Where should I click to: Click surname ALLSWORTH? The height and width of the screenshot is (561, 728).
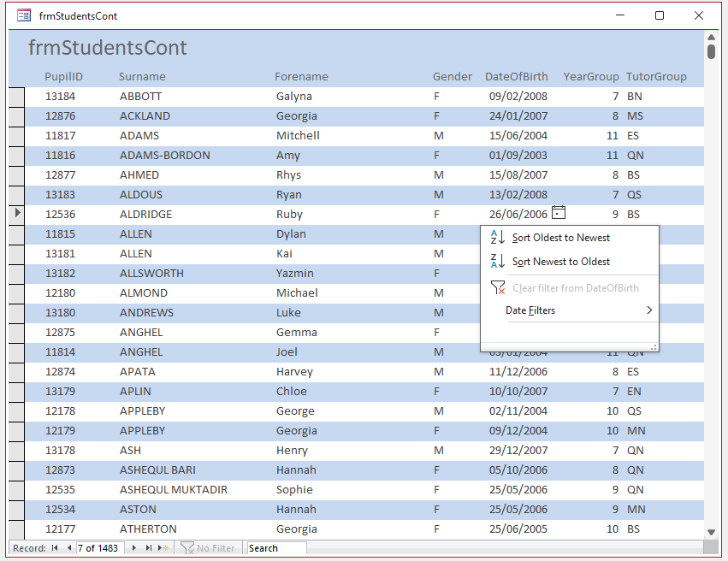[x=151, y=274]
